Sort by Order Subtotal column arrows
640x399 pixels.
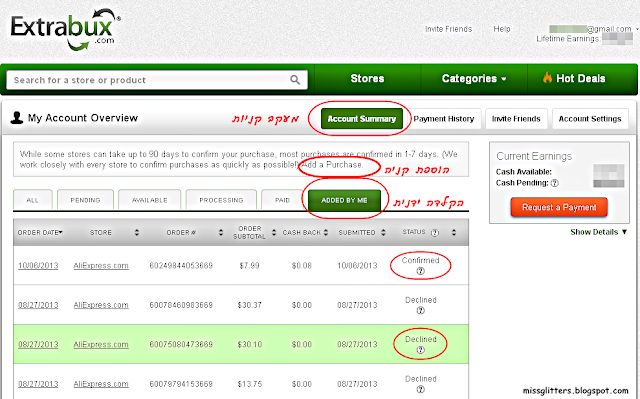(274, 232)
